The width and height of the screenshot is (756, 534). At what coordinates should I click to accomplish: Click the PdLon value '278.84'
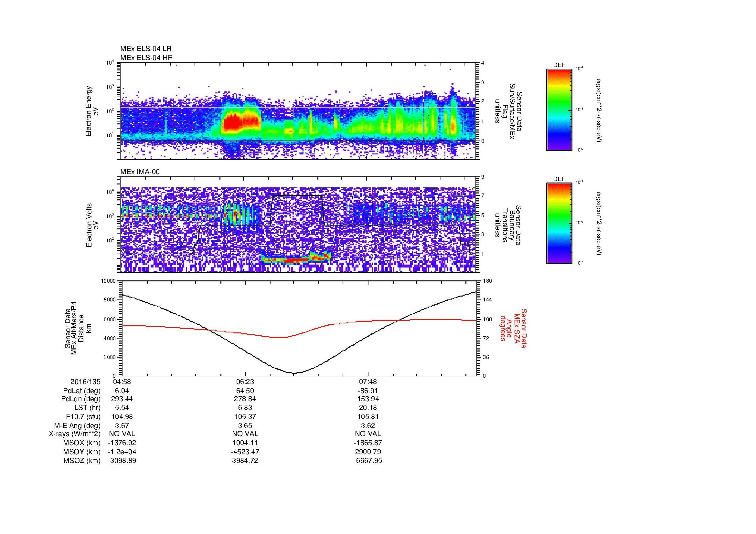pos(245,399)
